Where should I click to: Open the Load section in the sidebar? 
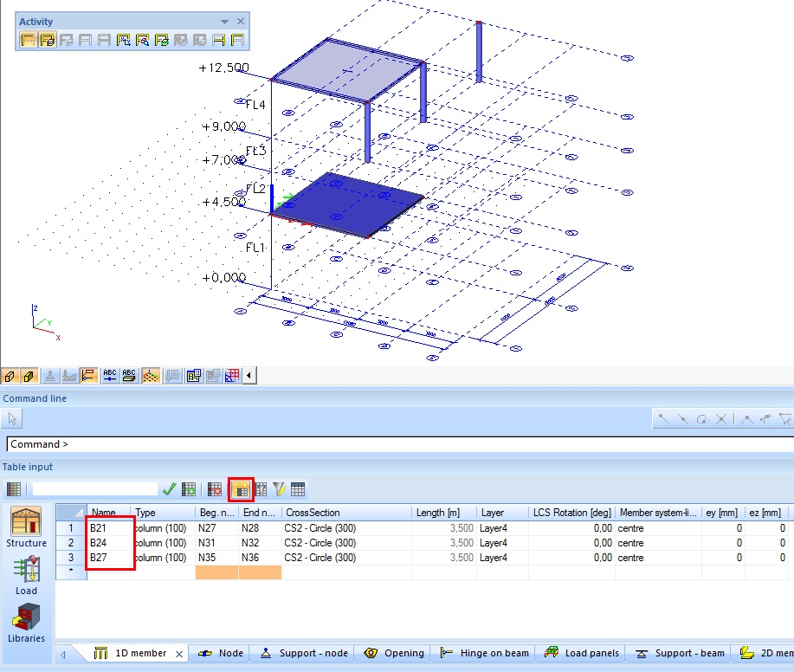(x=26, y=575)
